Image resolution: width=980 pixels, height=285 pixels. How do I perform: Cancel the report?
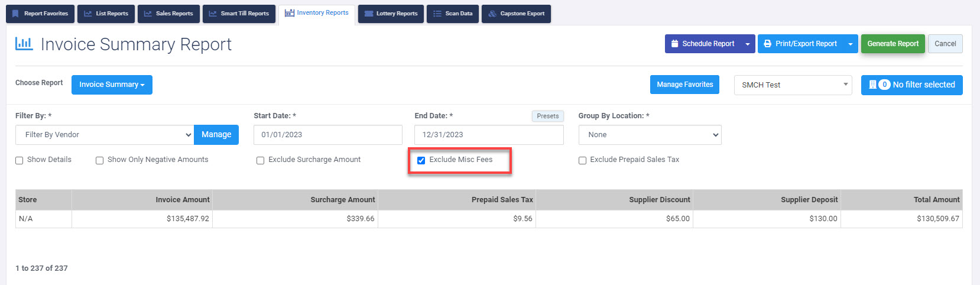(945, 44)
